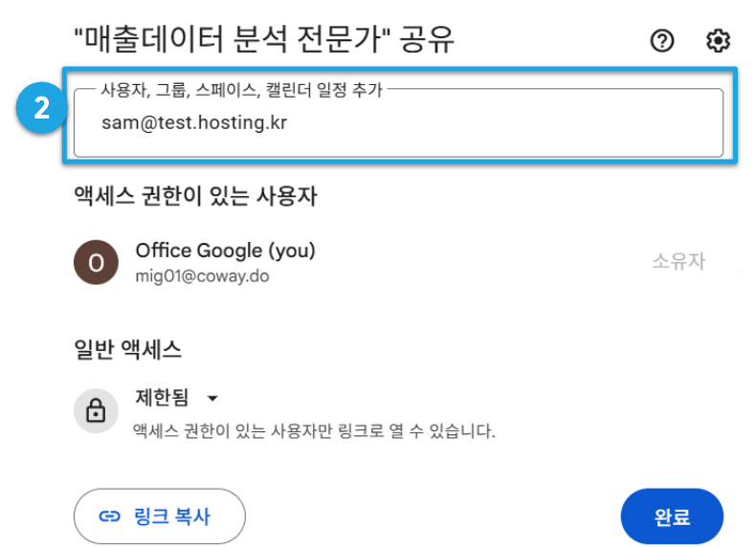Screen dimensions: 756x547
Task: Open the 제한됨 restricted access selector
Action: coord(176,398)
